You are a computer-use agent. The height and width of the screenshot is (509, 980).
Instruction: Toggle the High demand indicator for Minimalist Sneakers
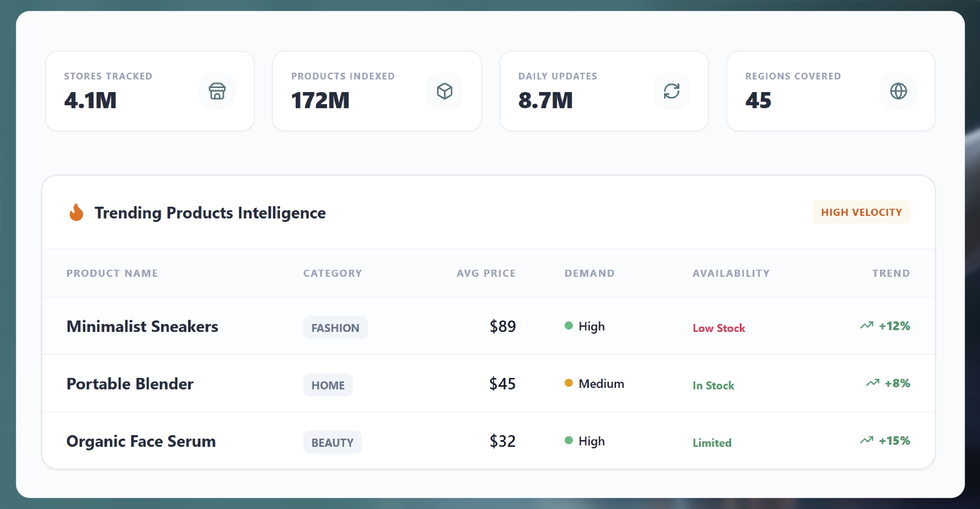coord(569,326)
